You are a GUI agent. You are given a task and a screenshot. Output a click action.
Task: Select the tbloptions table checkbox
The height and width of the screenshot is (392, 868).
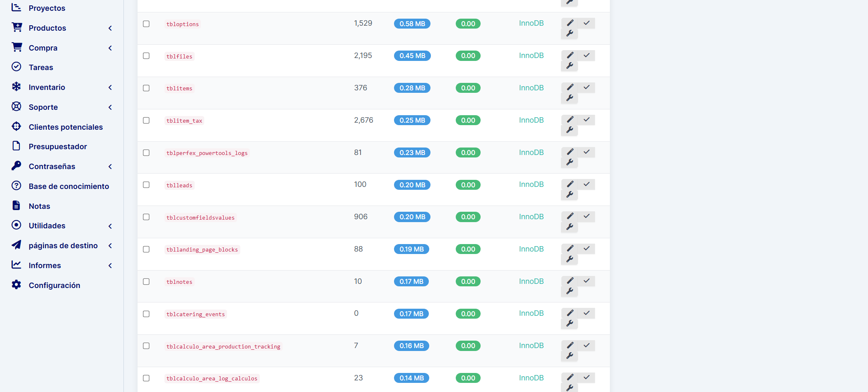tap(146, 24)
